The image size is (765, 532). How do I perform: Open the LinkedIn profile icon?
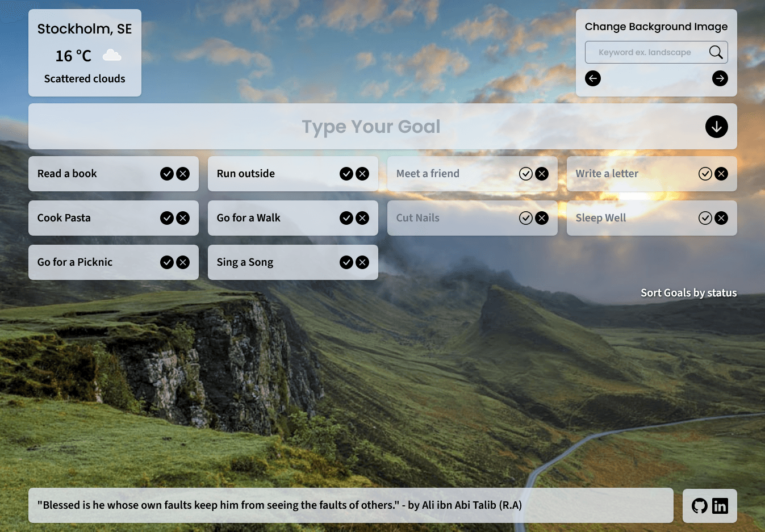click(x=720, y=506)
